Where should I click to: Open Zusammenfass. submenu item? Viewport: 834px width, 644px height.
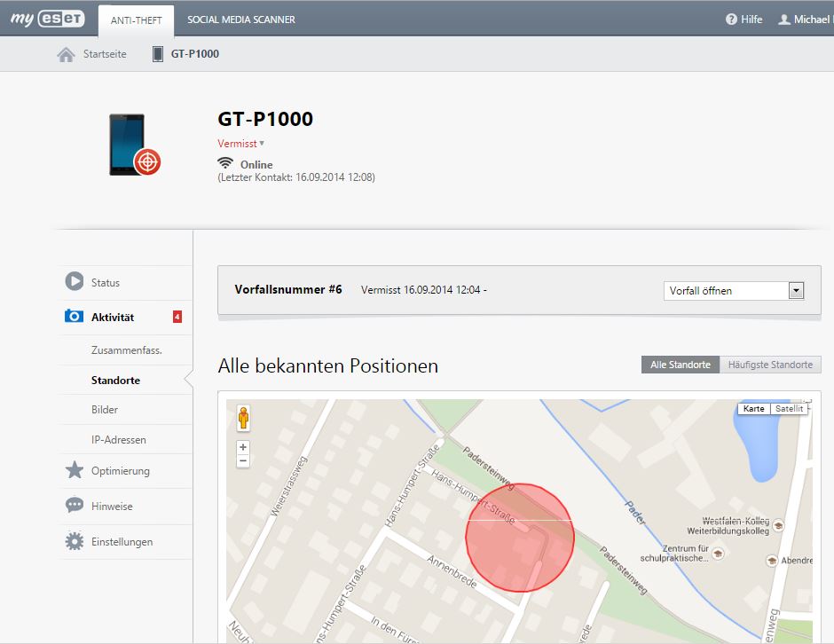pyautogui.click(x=127, y=349)
